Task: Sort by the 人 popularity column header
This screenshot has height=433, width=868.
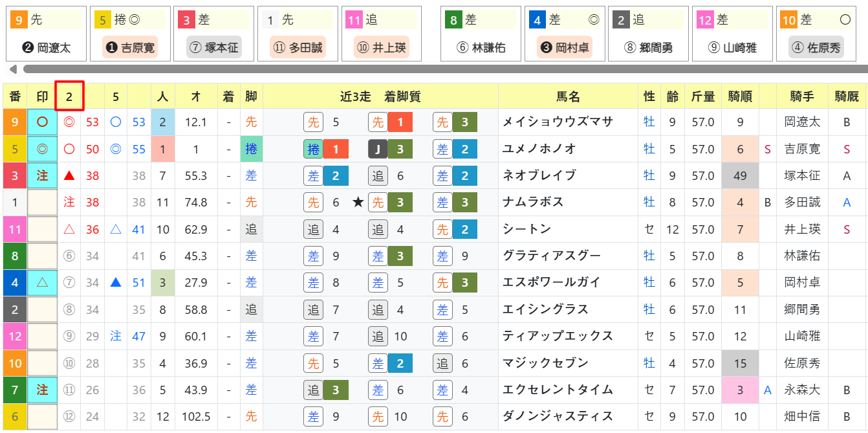Action: [x=163, y=96]
